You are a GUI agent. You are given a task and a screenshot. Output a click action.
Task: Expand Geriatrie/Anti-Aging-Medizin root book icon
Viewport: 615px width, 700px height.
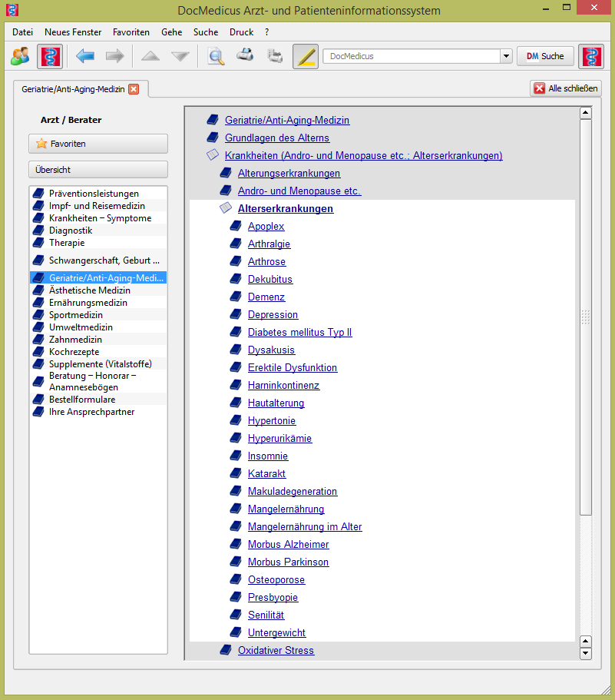213,120
